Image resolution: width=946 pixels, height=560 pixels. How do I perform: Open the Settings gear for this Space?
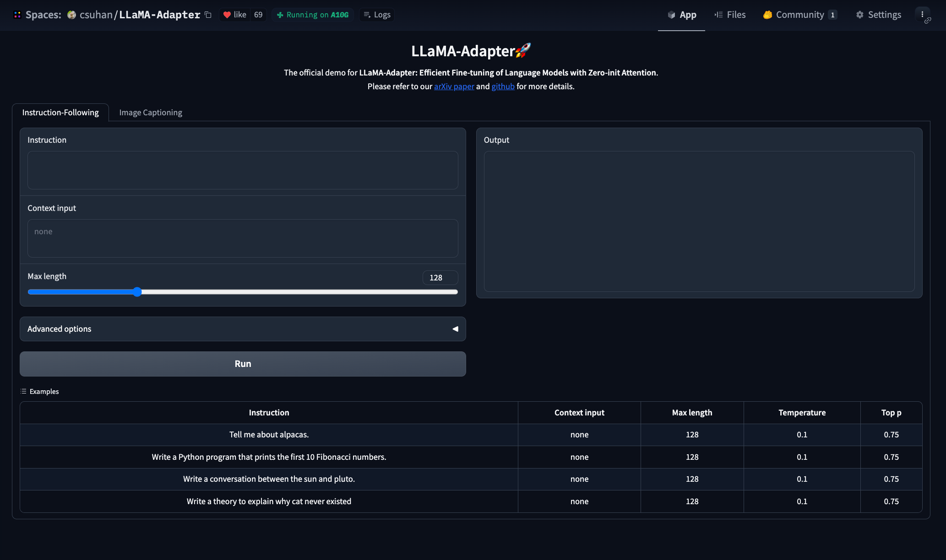pyautogui.click(x=877, y=14)
